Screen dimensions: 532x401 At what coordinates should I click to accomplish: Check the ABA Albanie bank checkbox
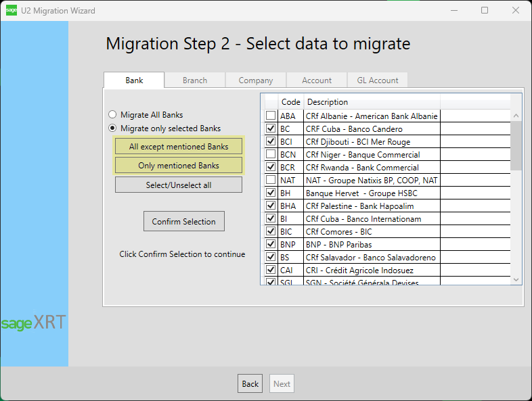tap(271, 116)
